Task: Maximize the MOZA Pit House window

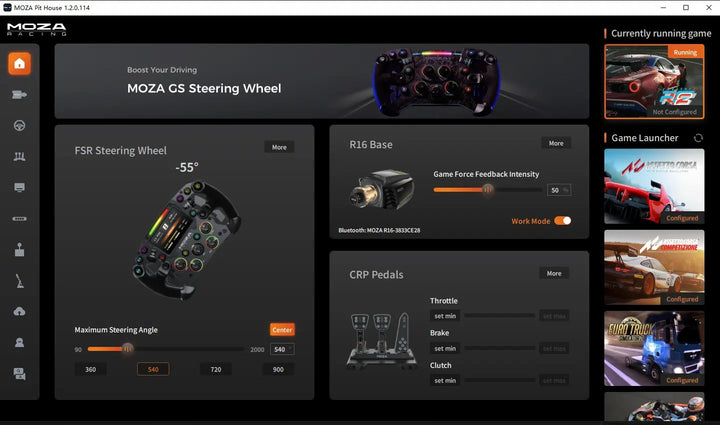Action: [x=686, y=8]
